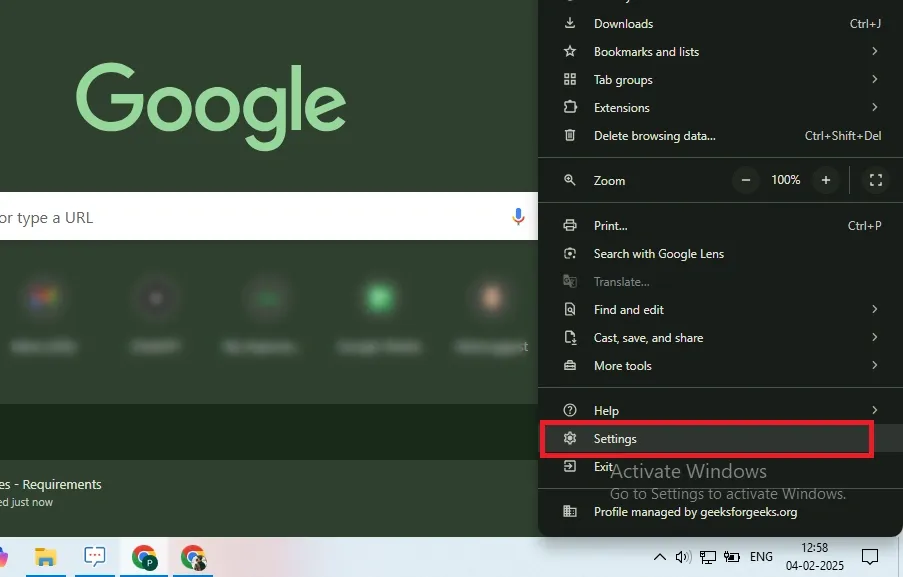903x577 pixels.
Task: Click the Settings gear icon
Action: pos(570,438)
